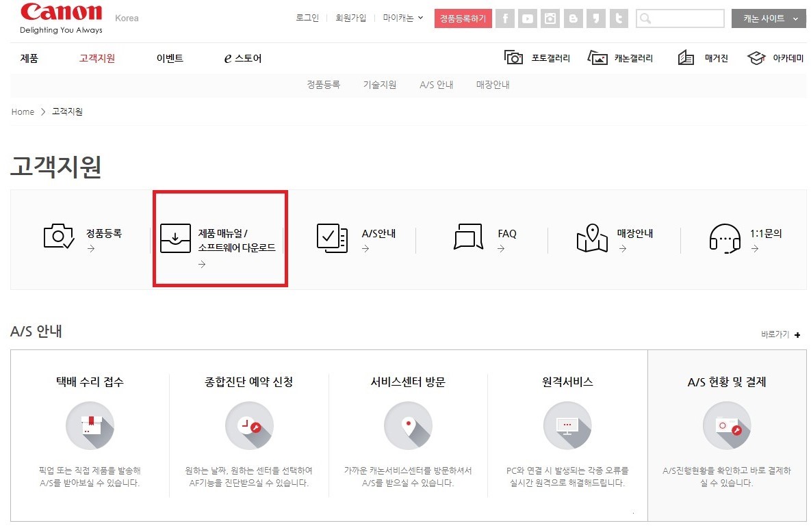
Task: Select 매장안내 in the submenu bar
Action: click(493, 84)
